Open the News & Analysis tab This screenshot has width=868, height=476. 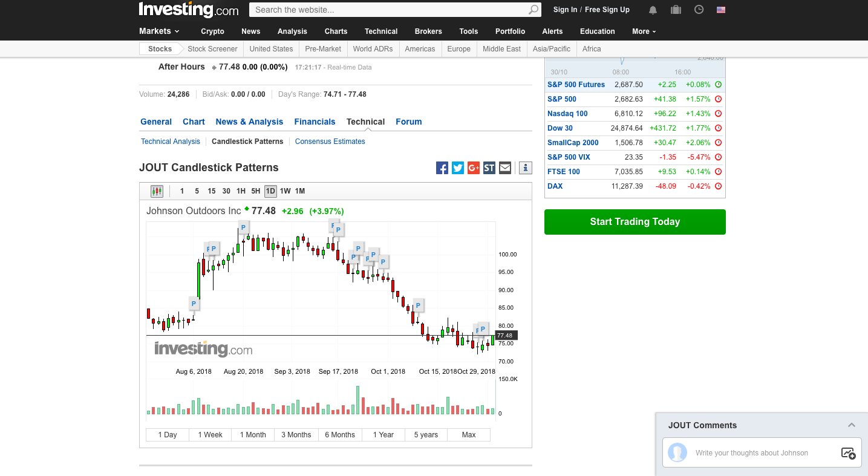[x=249, y=122]
